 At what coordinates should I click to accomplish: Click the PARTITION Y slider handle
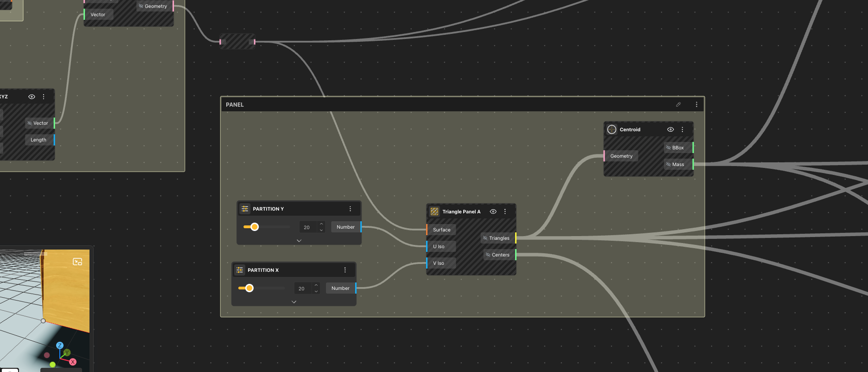click(255, 227)
